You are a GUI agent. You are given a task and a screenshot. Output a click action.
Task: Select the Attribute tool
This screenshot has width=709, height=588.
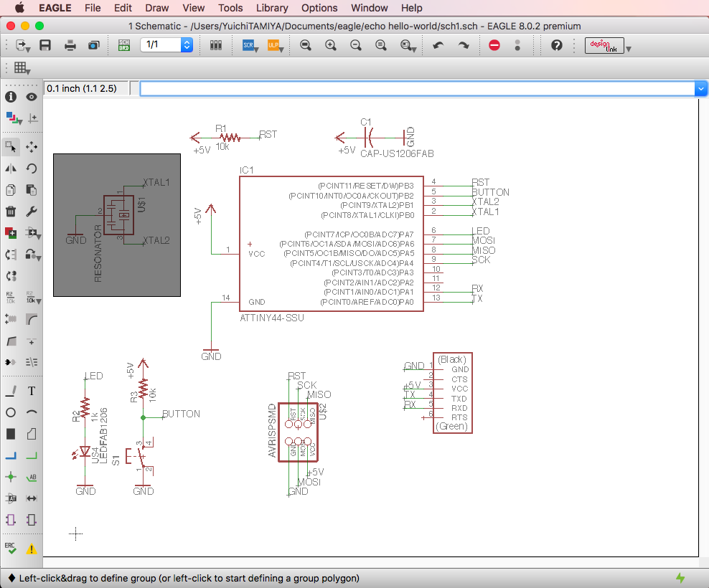[x=11, y=498]
